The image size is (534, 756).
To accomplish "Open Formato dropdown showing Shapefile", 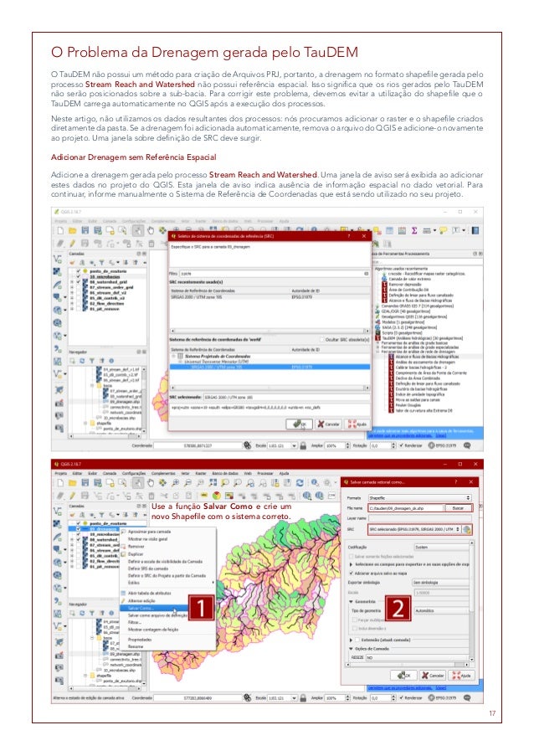I will [419, 497].
